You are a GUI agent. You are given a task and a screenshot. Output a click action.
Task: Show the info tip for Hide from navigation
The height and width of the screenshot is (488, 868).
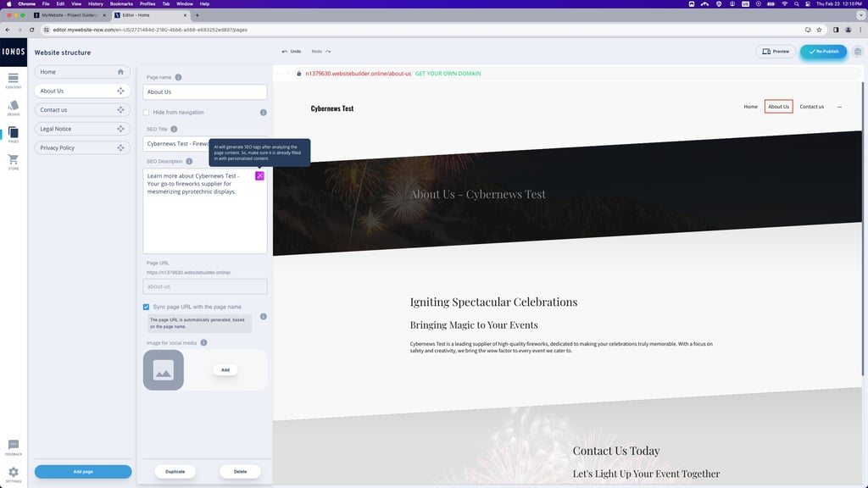click(x=264, y=113)
